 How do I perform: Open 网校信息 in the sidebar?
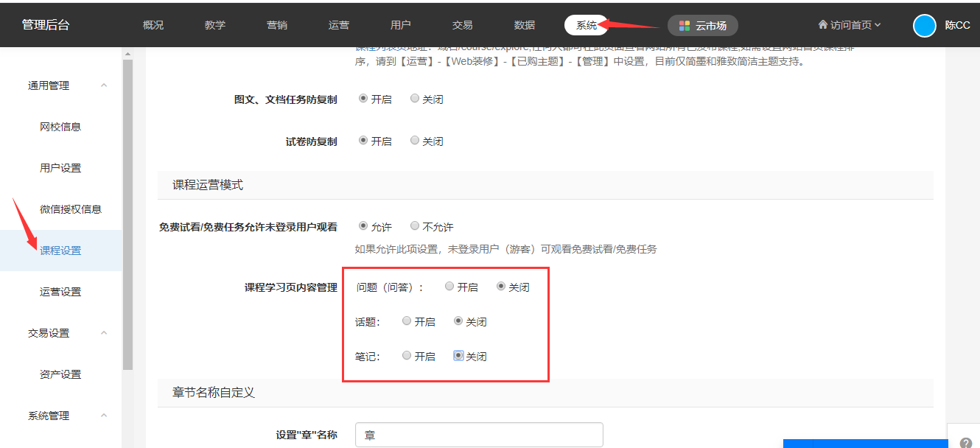[x=60, y=127]
